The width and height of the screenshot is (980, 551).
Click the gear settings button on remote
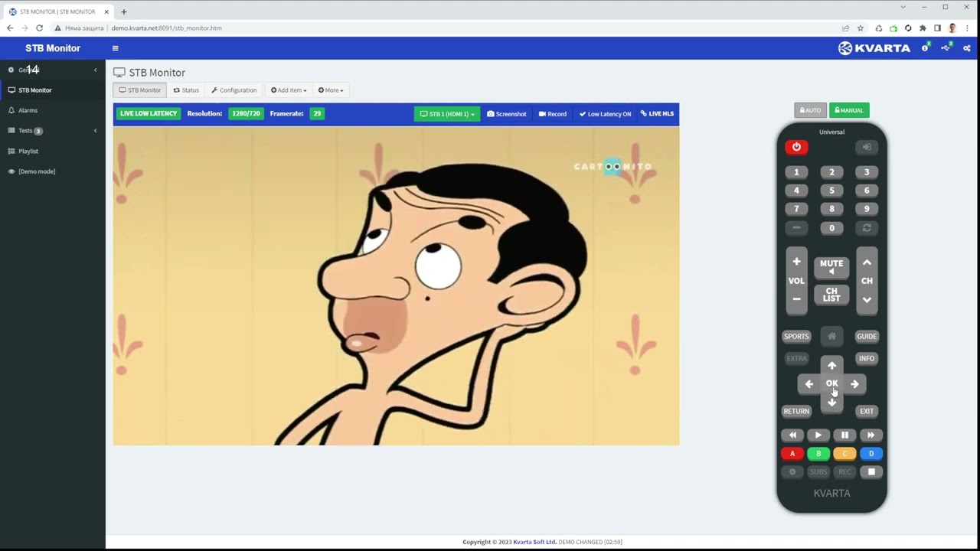pos(792,471)
